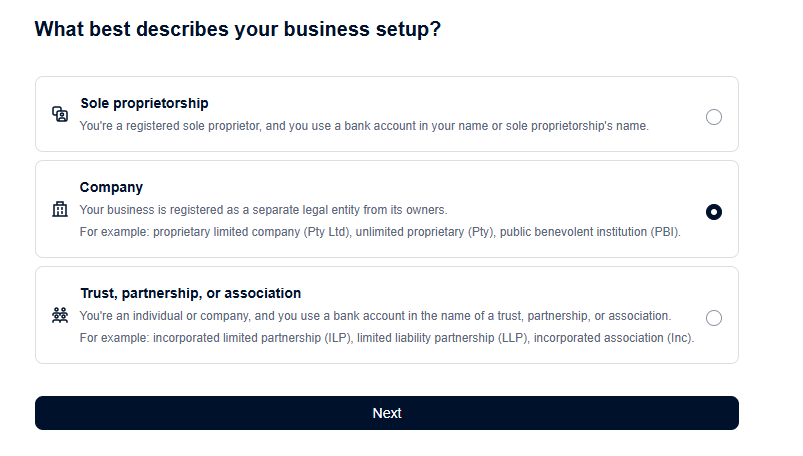
Task: Click "Trust, partnership, or association" title
Action: pyautogui.click(x=190, y=293)
